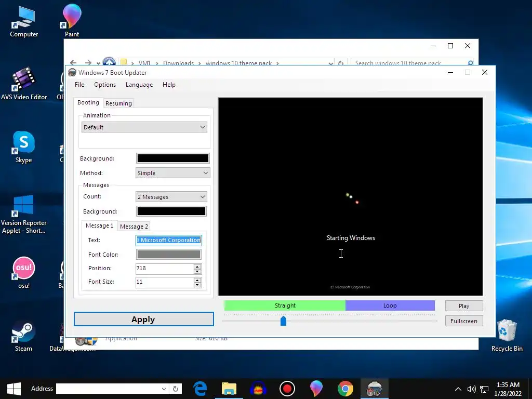Image resolution: width=532 pixels, height=399 pixels.
Task: Launch osu! from the desktop
Action: pos(23,272)
